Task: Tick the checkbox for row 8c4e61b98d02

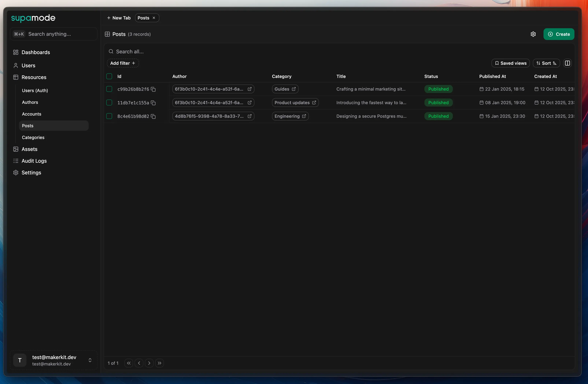Action: point(109,116)
